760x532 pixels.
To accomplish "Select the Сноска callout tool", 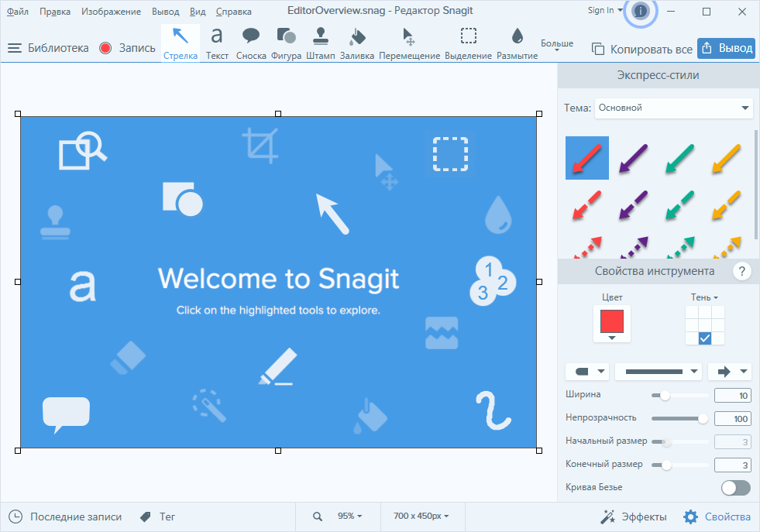I will pos(251,43).
